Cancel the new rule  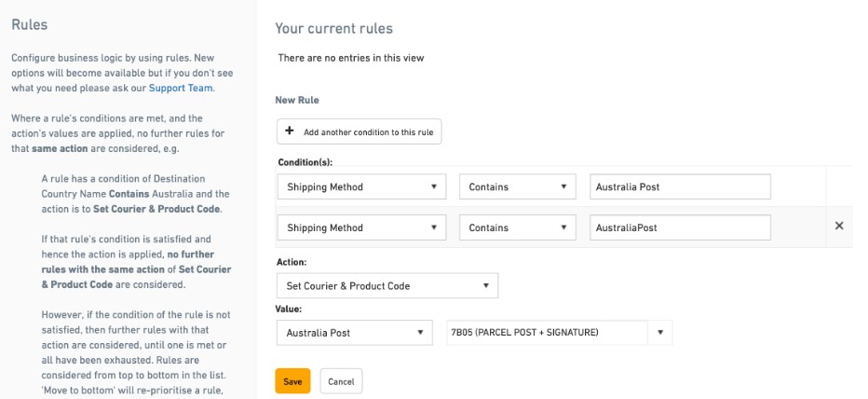click(341, 381)
